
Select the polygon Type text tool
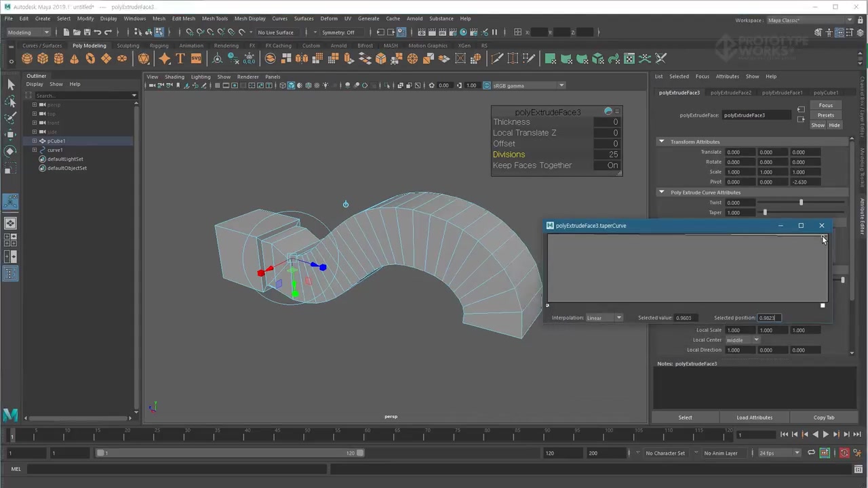(x=180, y=59)
